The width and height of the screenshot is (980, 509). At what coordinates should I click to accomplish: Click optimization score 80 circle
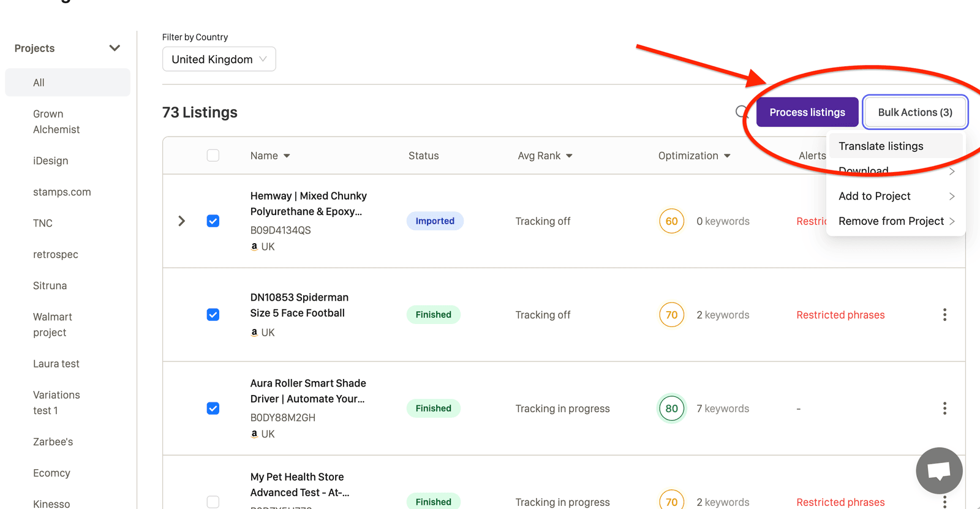coord(671,409)
